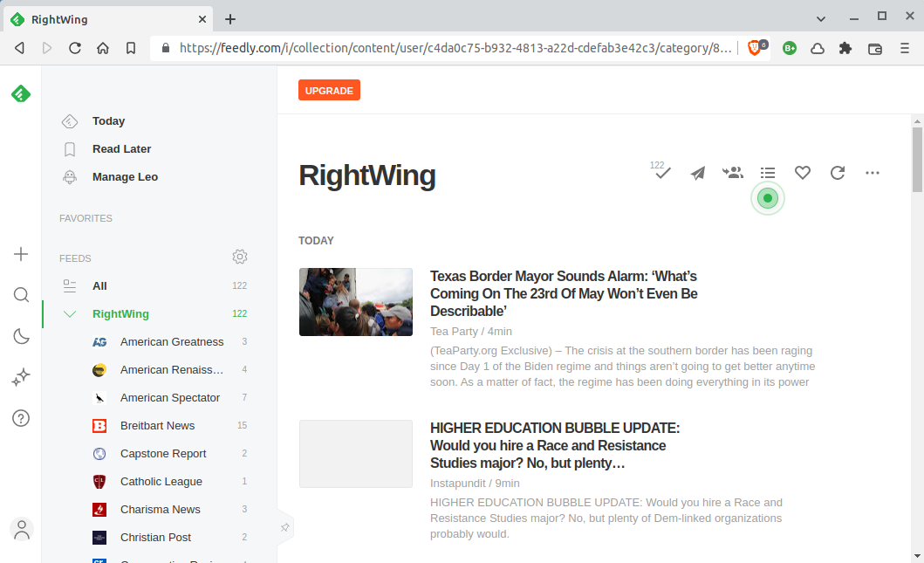Open Manage Leo in the sidebar
This screenshot has width=924, height=563.
125,177
